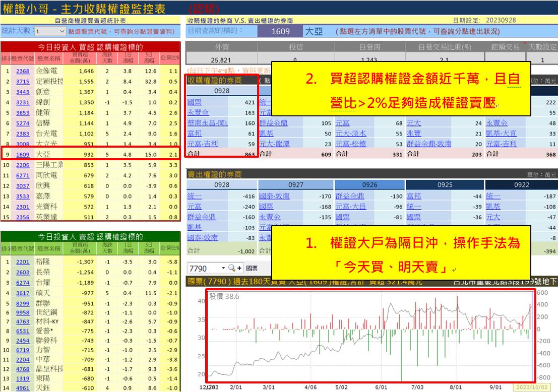
Task: Click seller broker 群益金鼎 with -160
Action: pos(202,217)
